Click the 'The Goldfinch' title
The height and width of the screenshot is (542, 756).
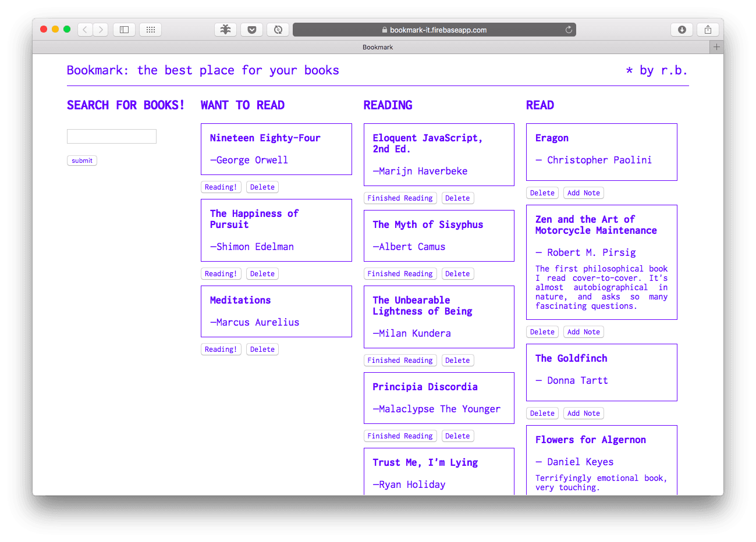pyautogui.click(x=572, y=358)
